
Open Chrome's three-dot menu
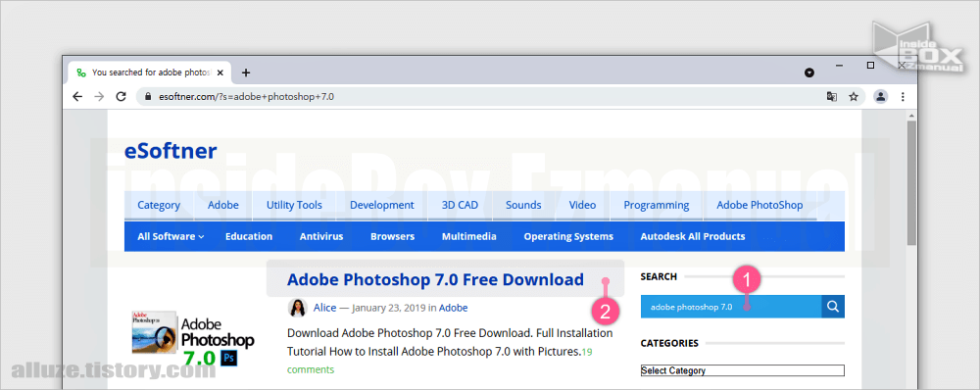tap(903, 97)
